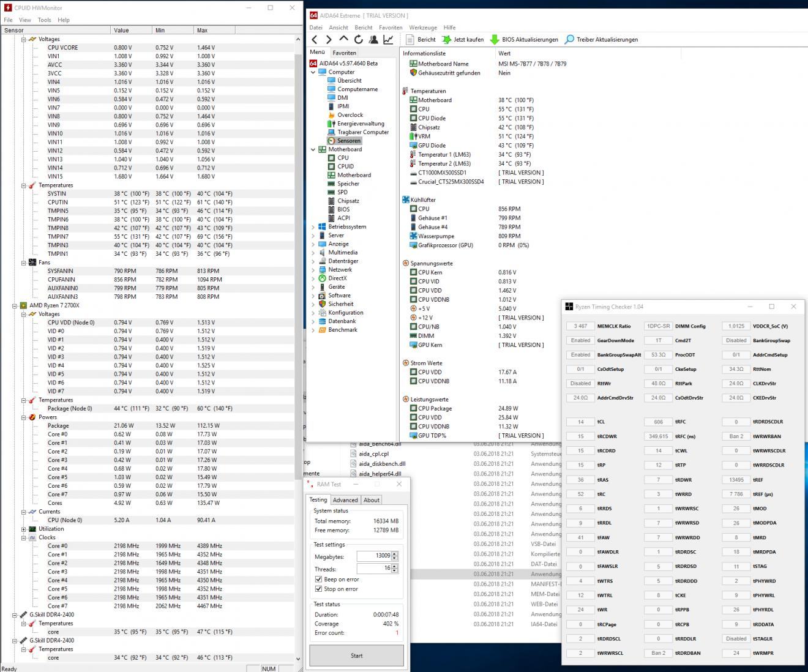
Task: Switch to Favoriten tab in AIDA64 sidebar
Action: click(x=345, y=53)
